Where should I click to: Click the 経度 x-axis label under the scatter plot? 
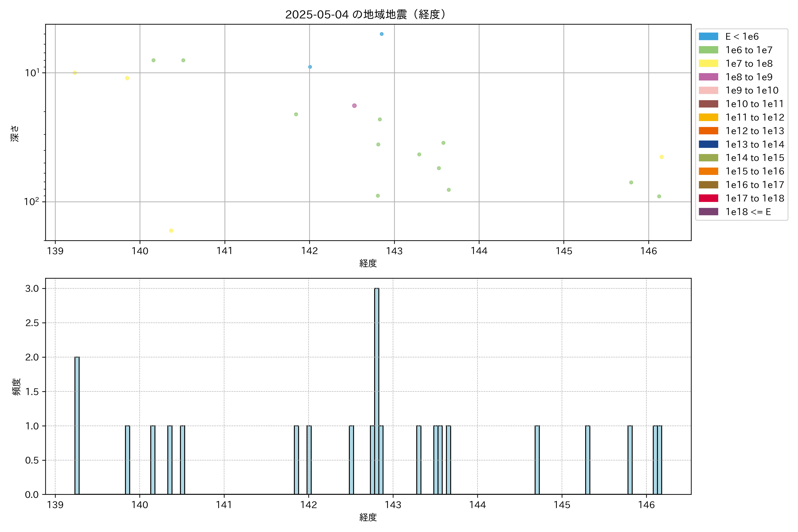coord(368,263)
